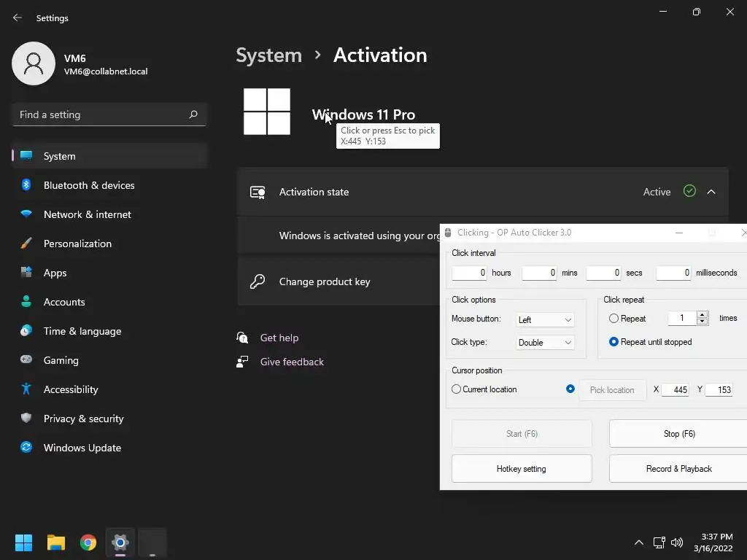Viewport: 747px width, 560px height.
Task: Click System in the breadcrumb
Action: click(x=268, y=55)
